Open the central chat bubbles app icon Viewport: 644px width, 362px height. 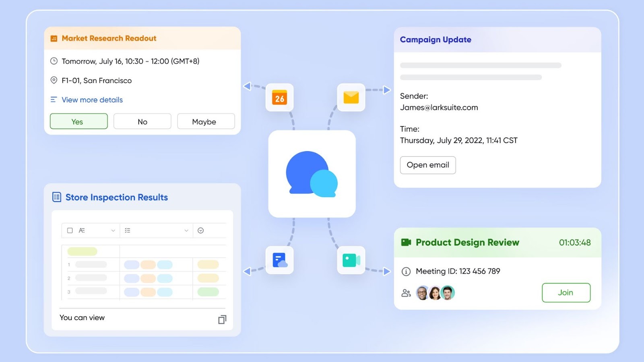[312, 174]
